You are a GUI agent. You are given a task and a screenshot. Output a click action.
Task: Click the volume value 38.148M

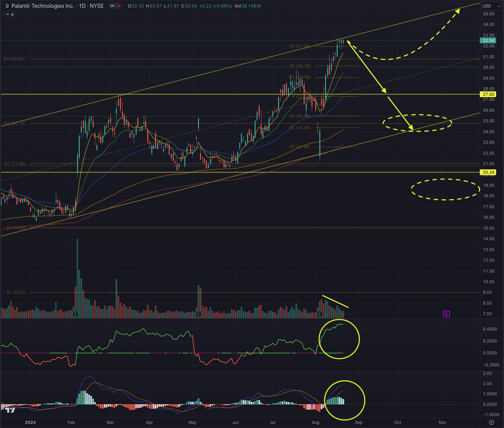[251, 6]
